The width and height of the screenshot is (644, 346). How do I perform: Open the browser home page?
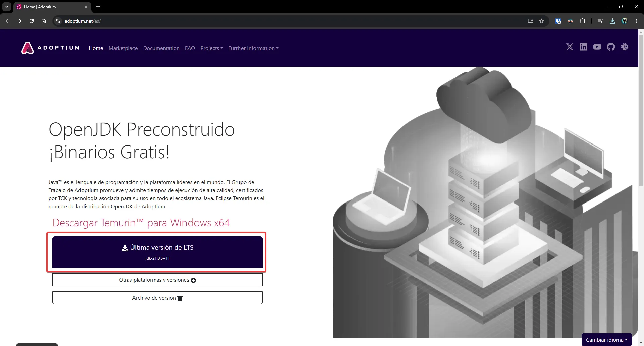[x=44, y=21]
